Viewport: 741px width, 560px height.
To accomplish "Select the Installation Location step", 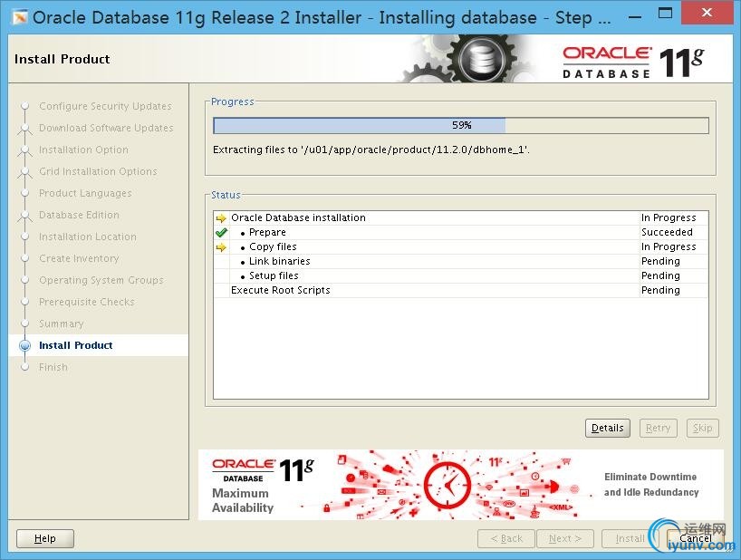I will coord(88,237).
